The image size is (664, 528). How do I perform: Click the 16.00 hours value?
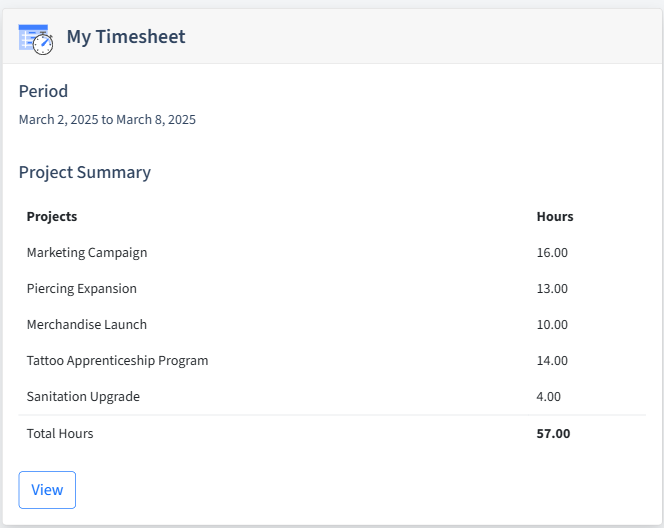[x=552, y=252]
